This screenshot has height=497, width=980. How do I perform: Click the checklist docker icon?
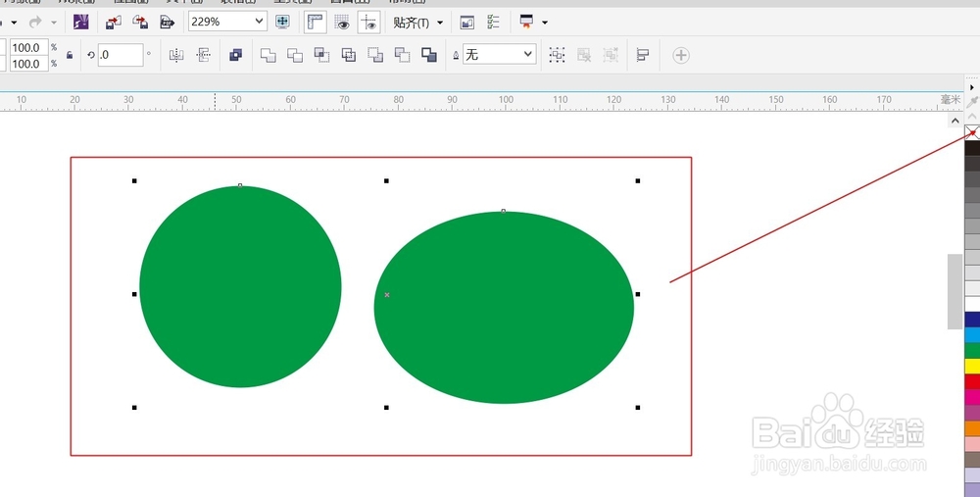tap(494, 22)
